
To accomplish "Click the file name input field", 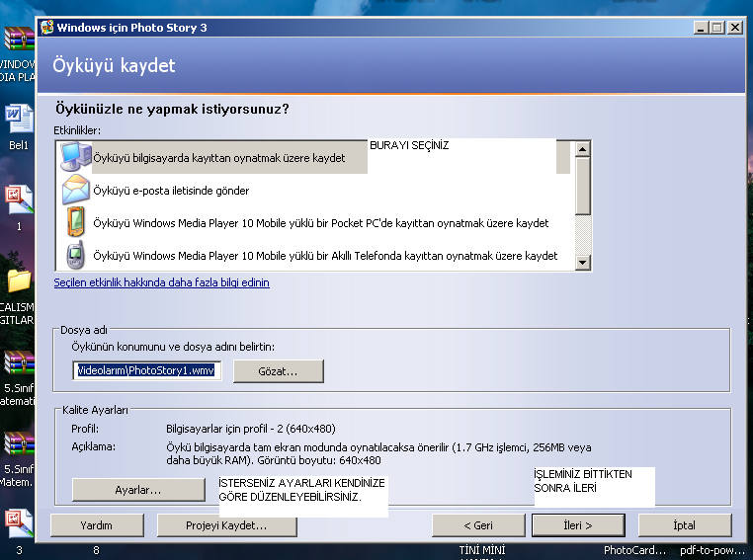I will click(x=146, y=370).
